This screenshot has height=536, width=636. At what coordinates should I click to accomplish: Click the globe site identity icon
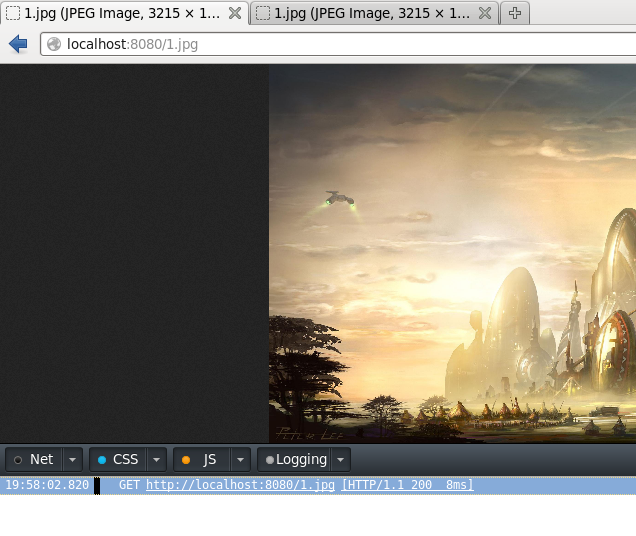point(54,44)
